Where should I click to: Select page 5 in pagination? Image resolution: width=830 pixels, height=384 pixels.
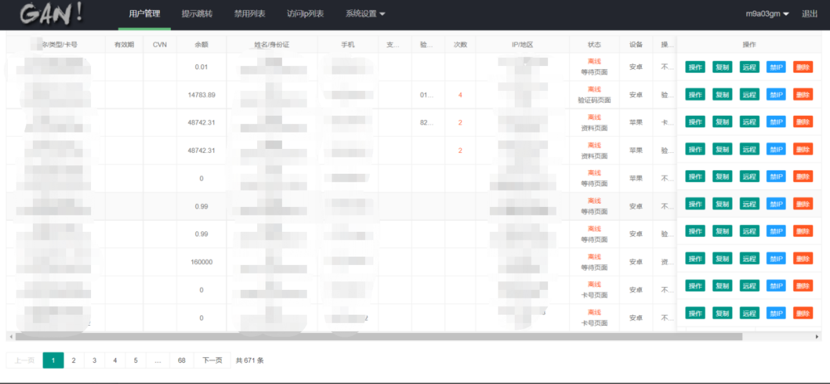pyautogui.click(x=136, y=360)
